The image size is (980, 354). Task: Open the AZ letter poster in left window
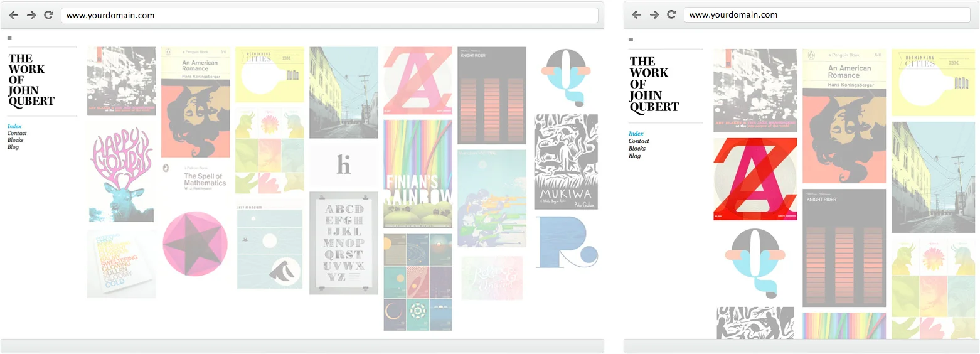[418, 80]
